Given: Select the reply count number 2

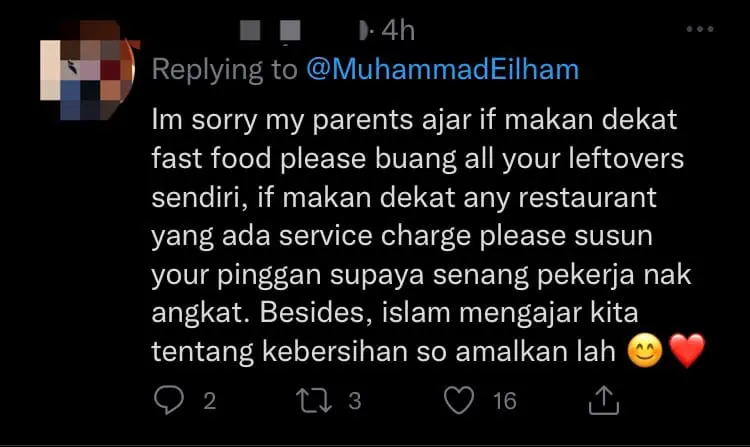Looking at the screenshot, I should (210, 401).
